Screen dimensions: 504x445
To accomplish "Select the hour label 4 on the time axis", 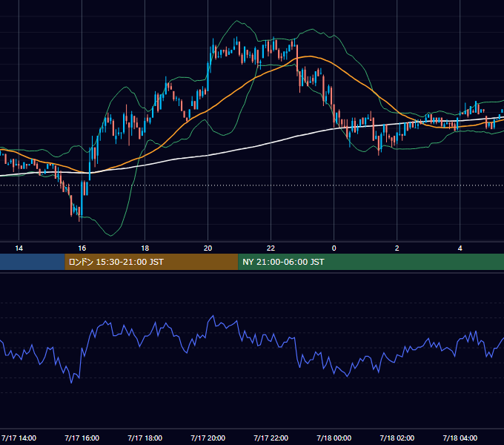I will click(460, 248).
